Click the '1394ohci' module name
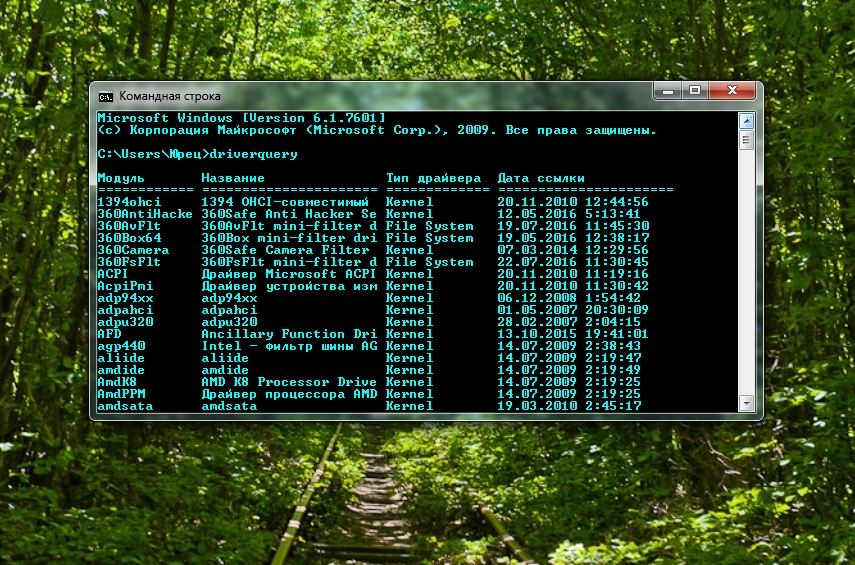This screenshot has width=855, height=565. 129,202
